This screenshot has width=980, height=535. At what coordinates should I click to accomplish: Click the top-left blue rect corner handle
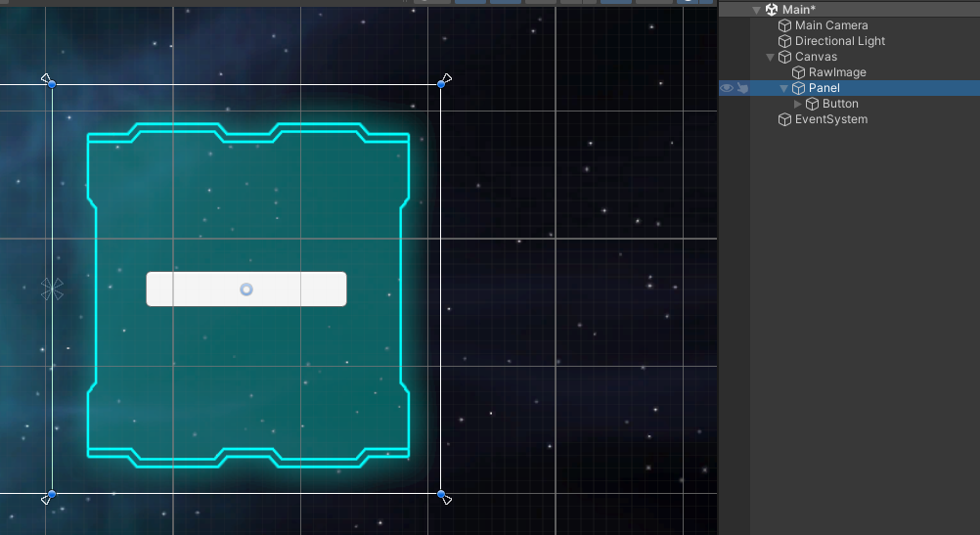(52, 84)
